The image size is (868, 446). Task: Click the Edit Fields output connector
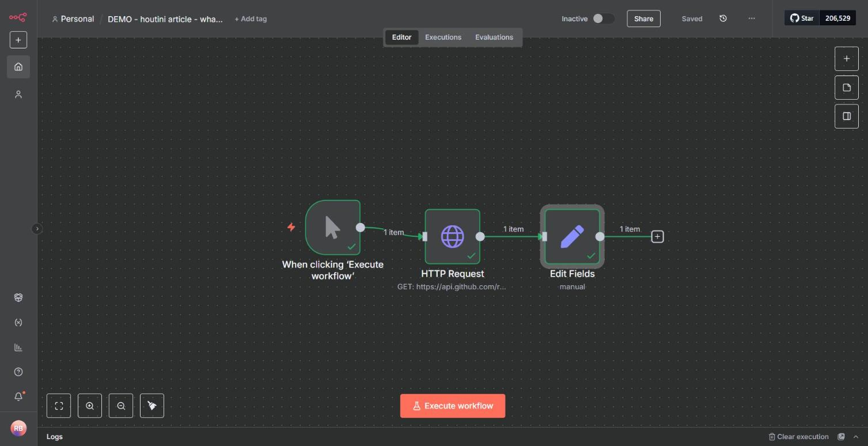pyautogui.click(x=600, y=236)
